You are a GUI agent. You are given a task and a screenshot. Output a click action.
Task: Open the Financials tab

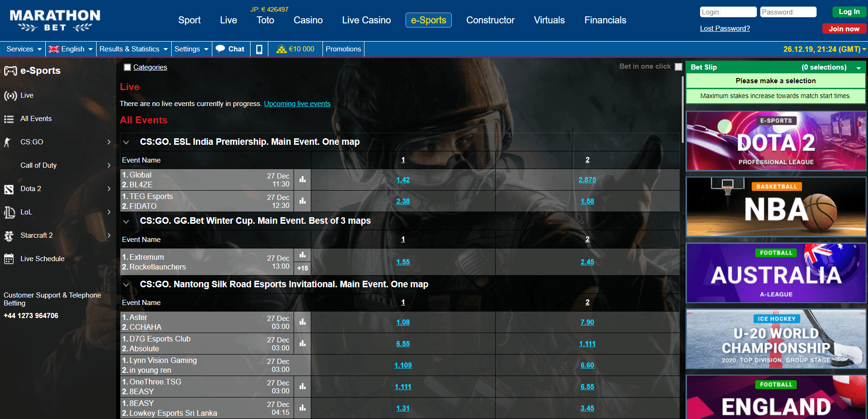[x=605, y=20]
